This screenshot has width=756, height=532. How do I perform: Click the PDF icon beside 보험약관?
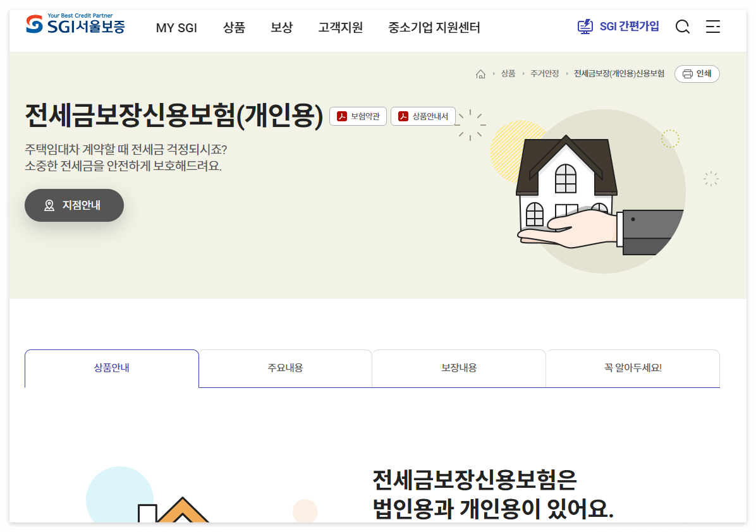point(342,116)
